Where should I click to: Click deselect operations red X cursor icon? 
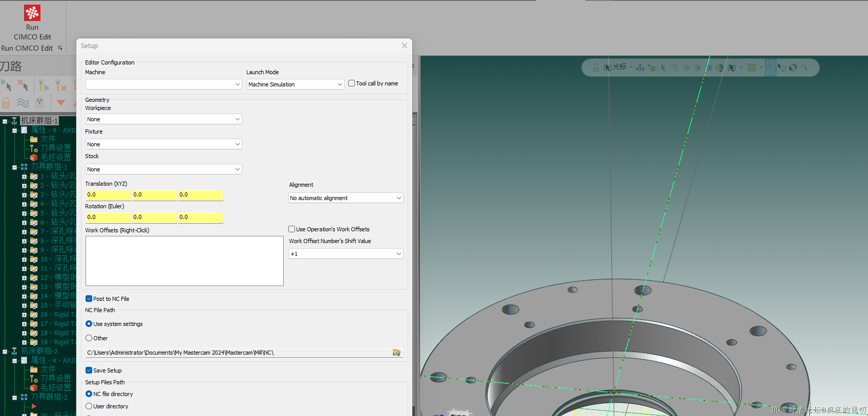point(23,85)
